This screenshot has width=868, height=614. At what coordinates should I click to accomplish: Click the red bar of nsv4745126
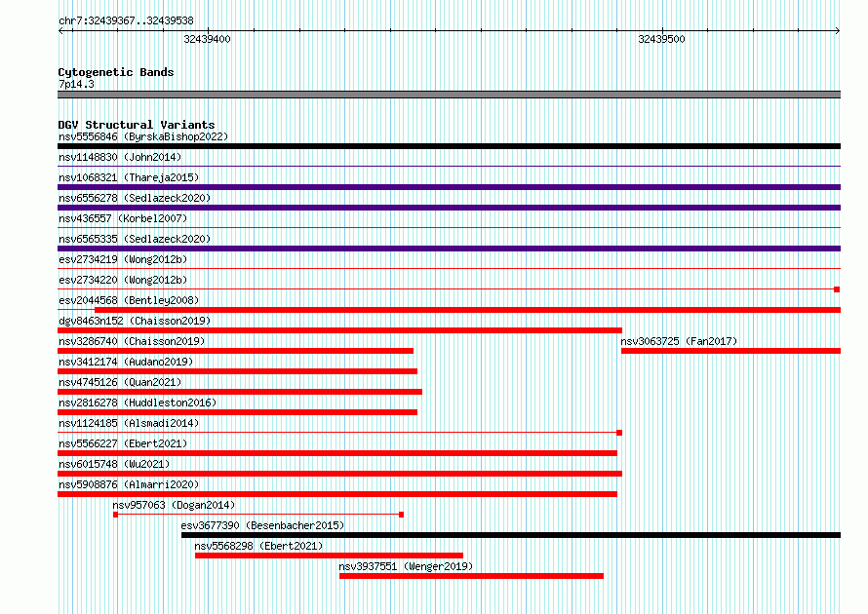pyautogui.click(x=240, y=392)
